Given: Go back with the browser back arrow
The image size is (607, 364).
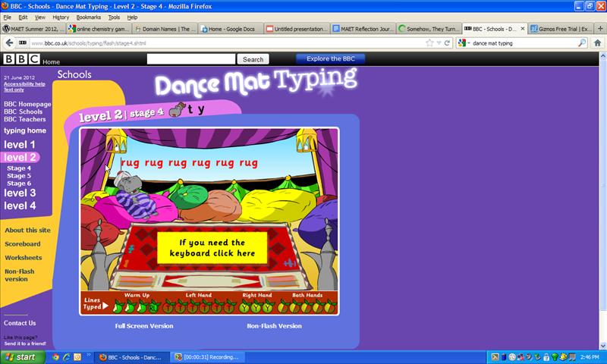Looking at the screenshot, I should click(x=9, y=43).
